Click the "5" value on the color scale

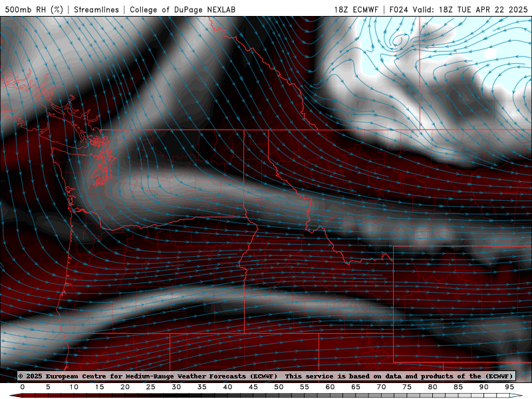[x=48, y=387]
